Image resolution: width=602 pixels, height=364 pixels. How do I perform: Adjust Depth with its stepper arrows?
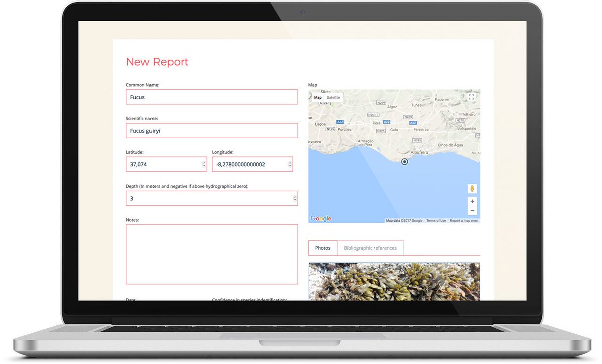point(295,198)
